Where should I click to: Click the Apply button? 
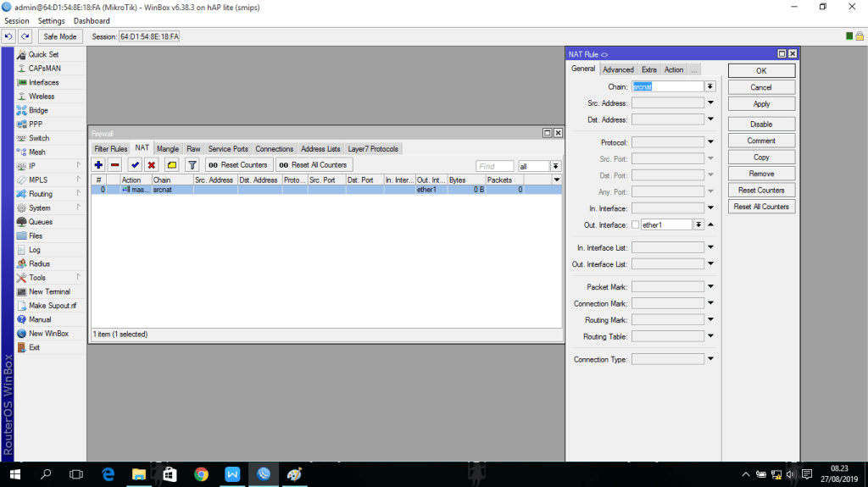(x=761, y=103)
